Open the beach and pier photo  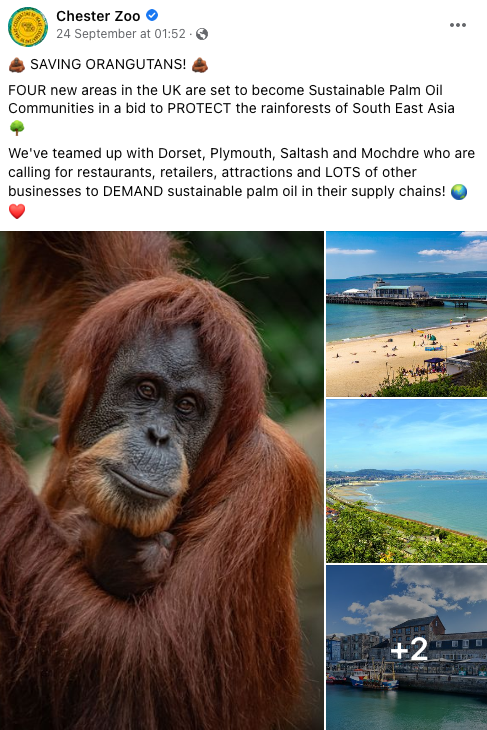(406, 314)
